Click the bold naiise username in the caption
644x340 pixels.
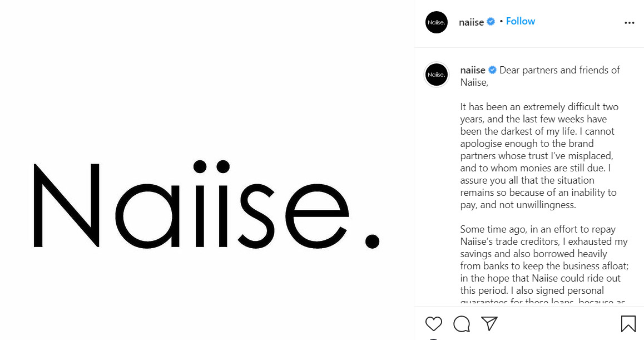click(473, 70)
